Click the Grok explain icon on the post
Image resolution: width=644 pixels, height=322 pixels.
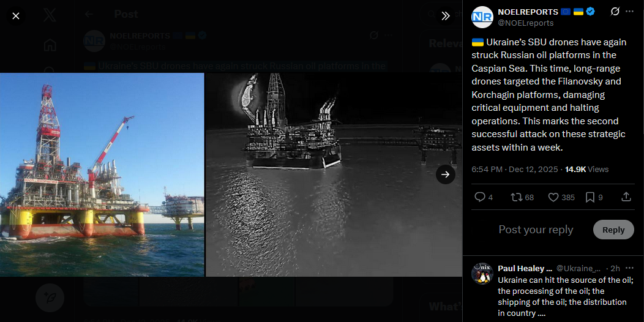click(x=615, y=12)
